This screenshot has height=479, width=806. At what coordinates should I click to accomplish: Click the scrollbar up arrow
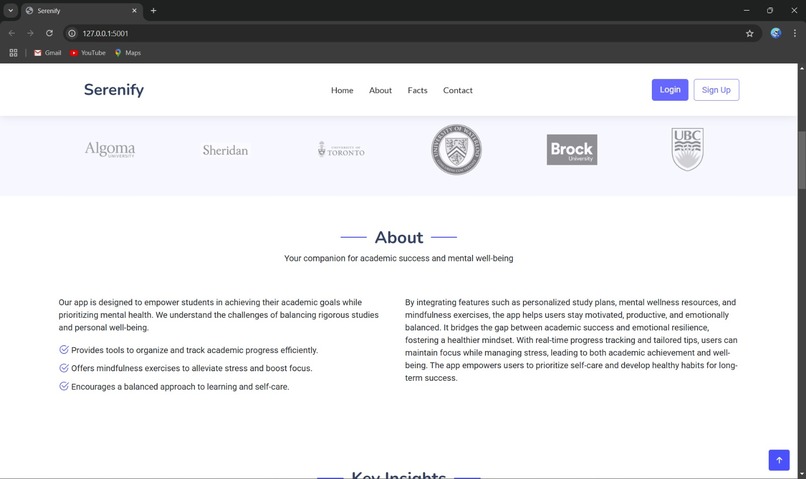coord(802,68)
